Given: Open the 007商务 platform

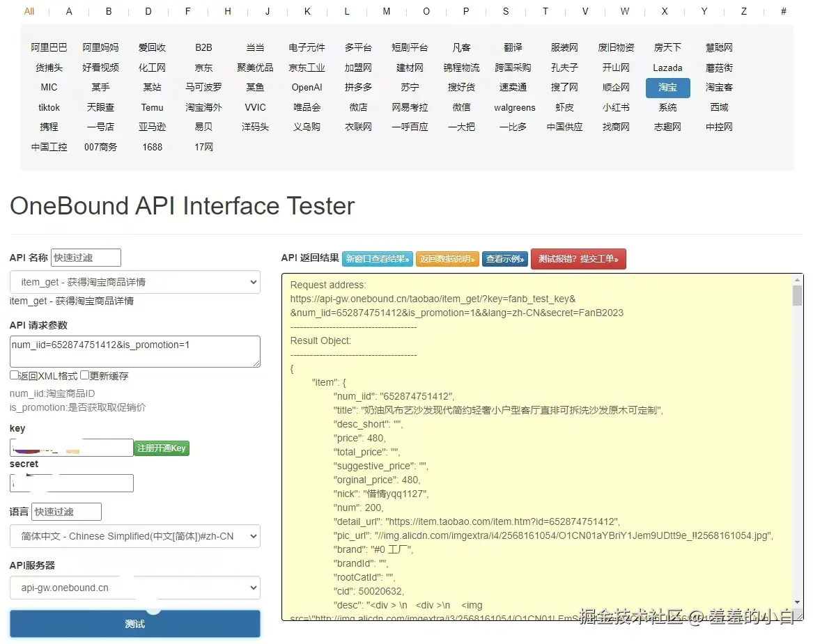Looking at the screenshot, I should (100, 147).
